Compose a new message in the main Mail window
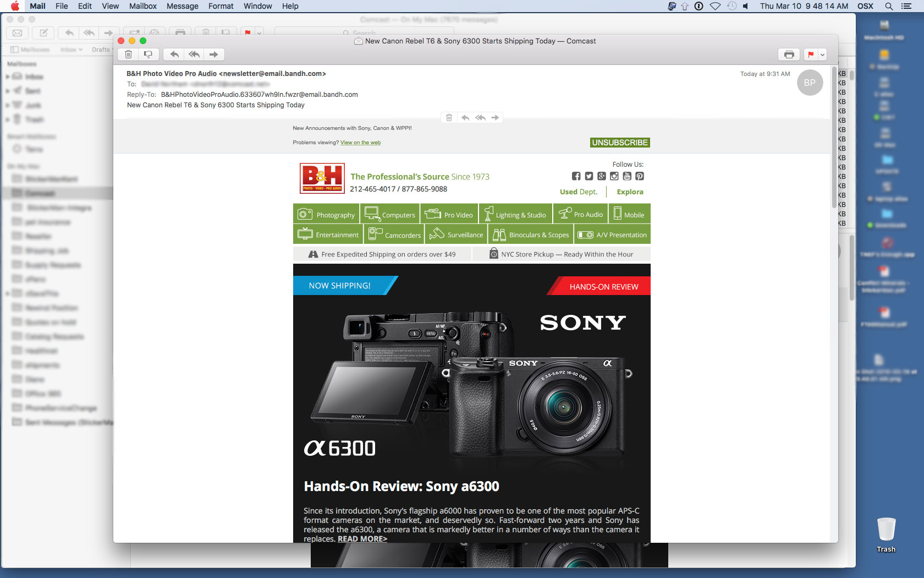The width and height of the screenshot is (924, 578). pyautogui.click(x=43, y=33)
